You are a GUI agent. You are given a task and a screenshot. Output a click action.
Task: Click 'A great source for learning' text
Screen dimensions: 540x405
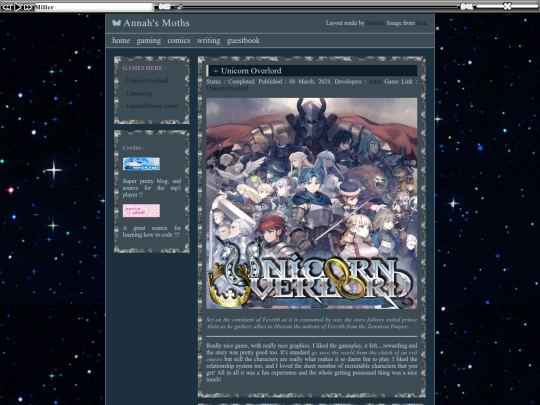coord(152,231)
